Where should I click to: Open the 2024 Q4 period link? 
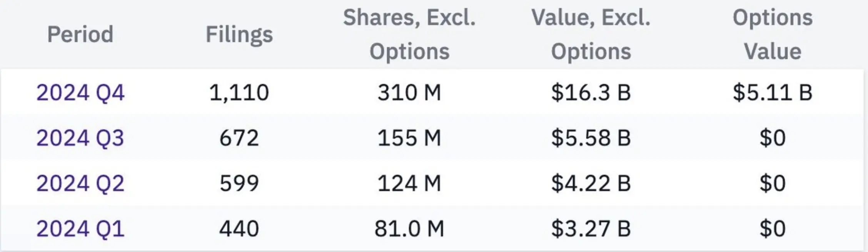80,93
